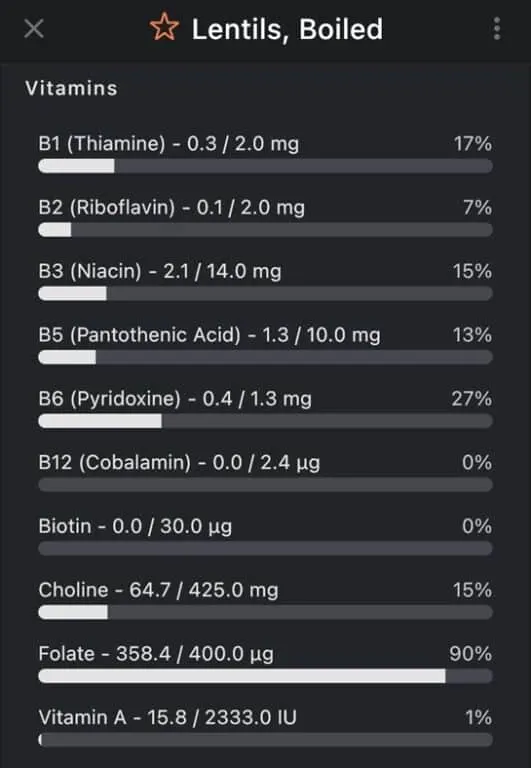Select B5 (Pantothenic Acid) entry

click(265, 345)
